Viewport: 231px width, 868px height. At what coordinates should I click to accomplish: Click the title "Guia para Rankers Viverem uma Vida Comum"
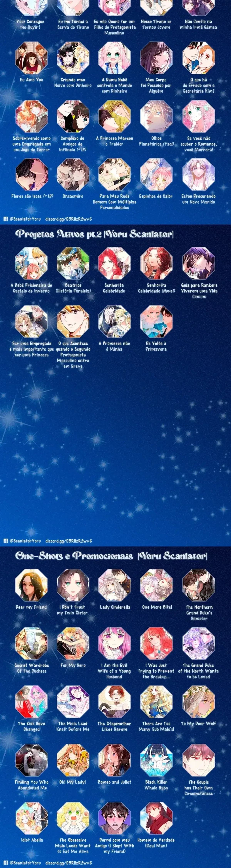tap(199, 291)
